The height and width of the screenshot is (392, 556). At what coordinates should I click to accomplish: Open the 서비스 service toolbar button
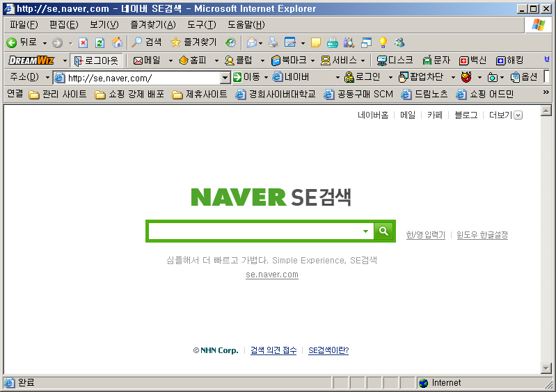click(x=339, y=60)
